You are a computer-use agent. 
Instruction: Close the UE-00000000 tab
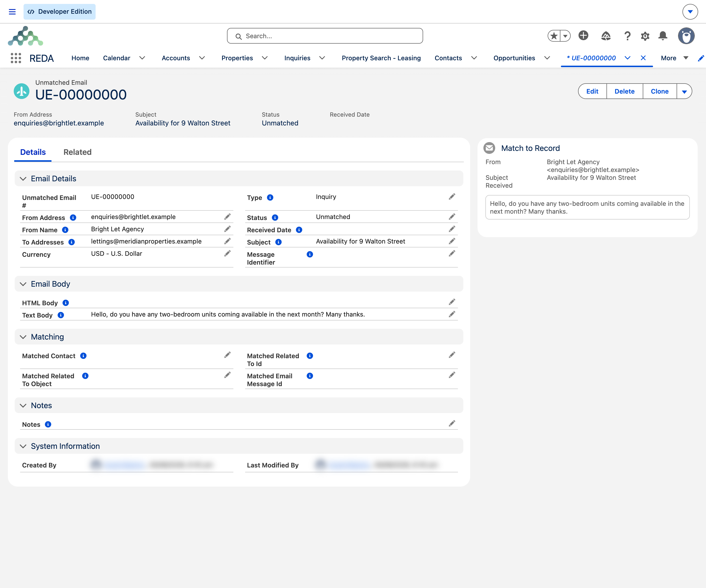[x=643, y=58]
